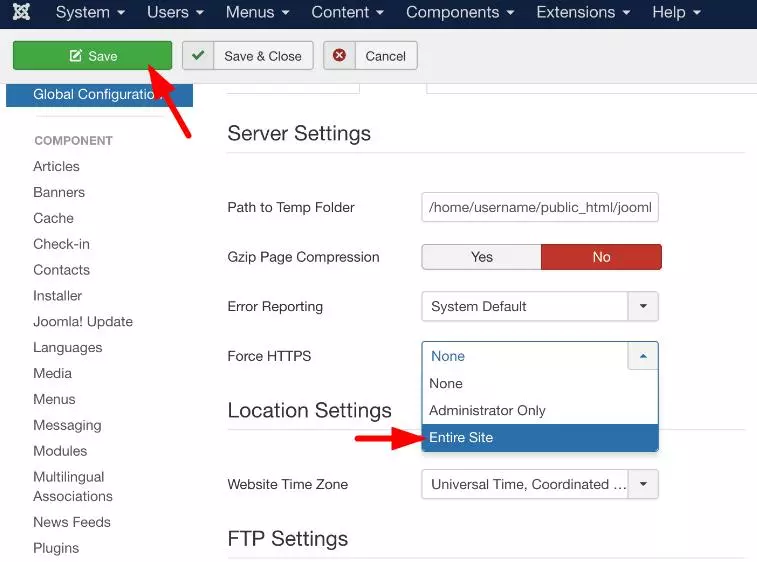Click the green checkmark icon beside Save & Close
The height and width of the screenshot is (562, 757).
(198, 56)
